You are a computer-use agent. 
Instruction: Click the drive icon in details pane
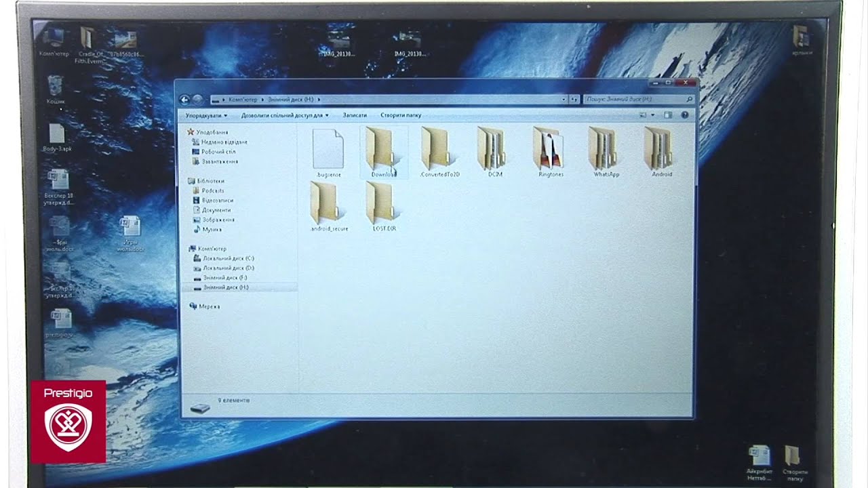(x=200, y=409)
